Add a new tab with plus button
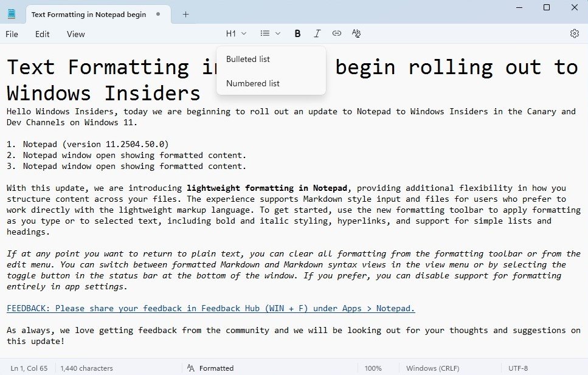Screen dimensions: 588x375 (185, 15)
